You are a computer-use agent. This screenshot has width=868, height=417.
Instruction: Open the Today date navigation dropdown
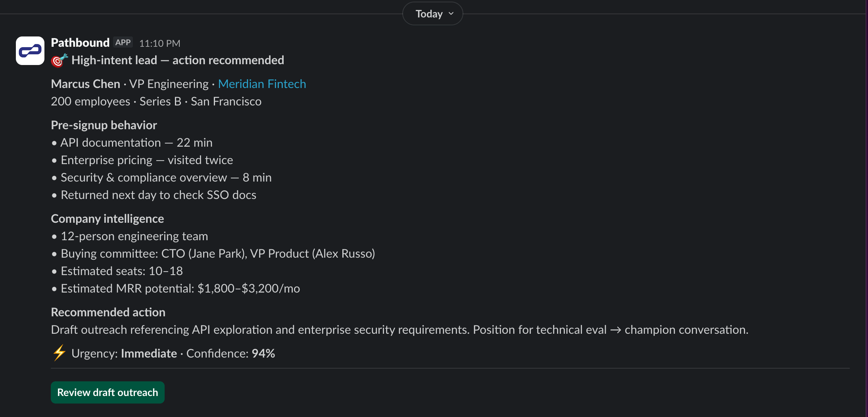pos(432,13)
